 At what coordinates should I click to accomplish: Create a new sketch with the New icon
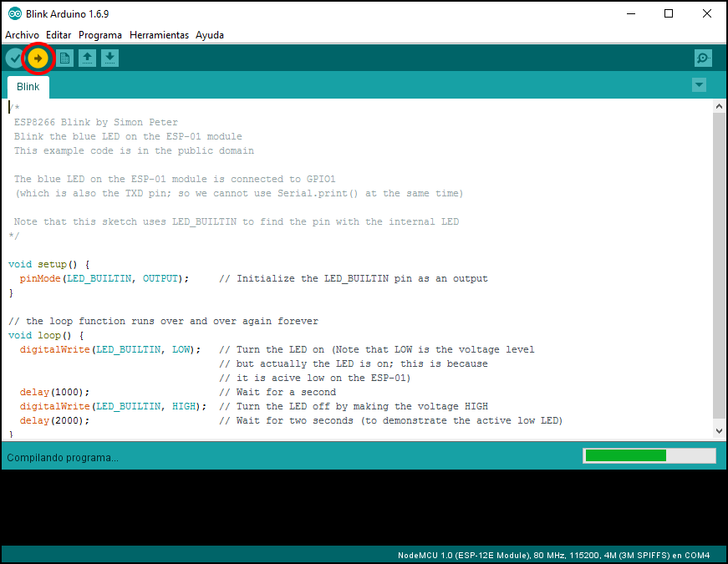(x=64, y=58)
